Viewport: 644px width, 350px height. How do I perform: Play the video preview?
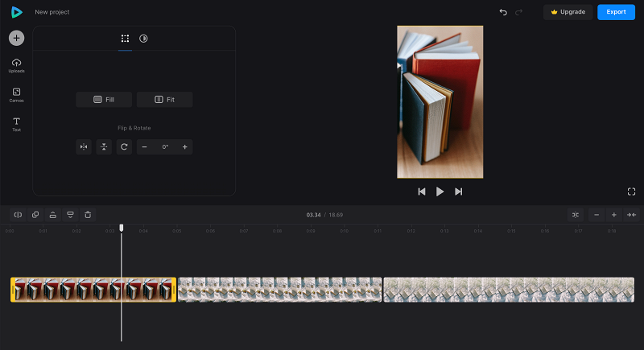[440, 191]
